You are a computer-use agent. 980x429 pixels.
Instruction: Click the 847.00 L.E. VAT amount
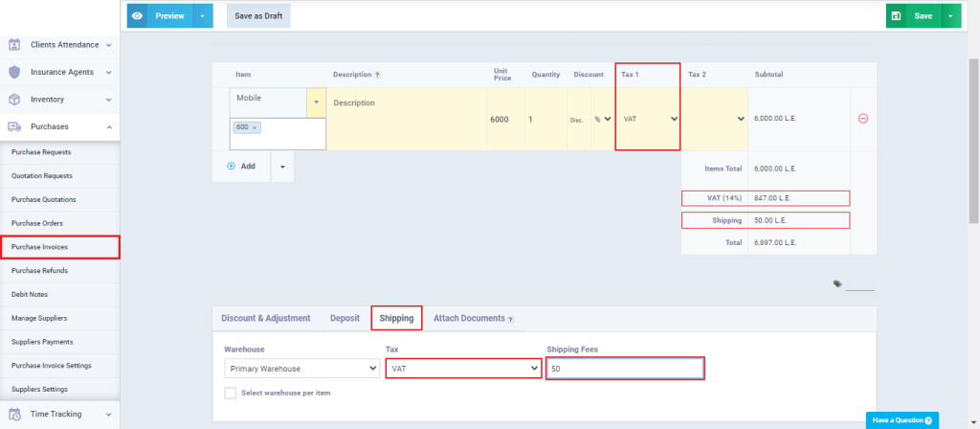(773, 198)
